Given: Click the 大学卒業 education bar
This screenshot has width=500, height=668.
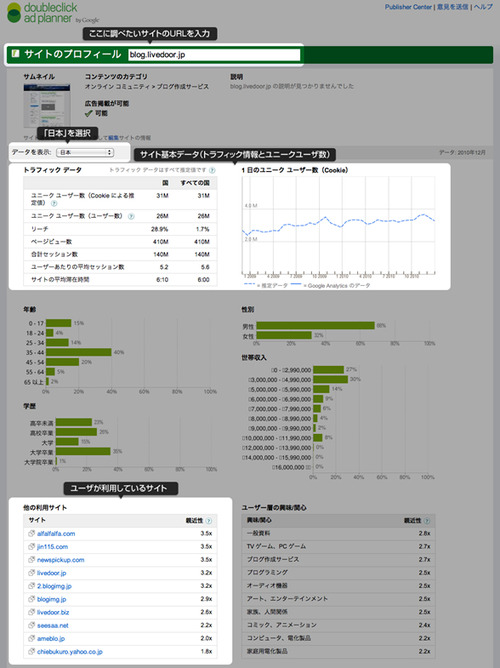Looking at the screenshot, I should tap(83, 451).
